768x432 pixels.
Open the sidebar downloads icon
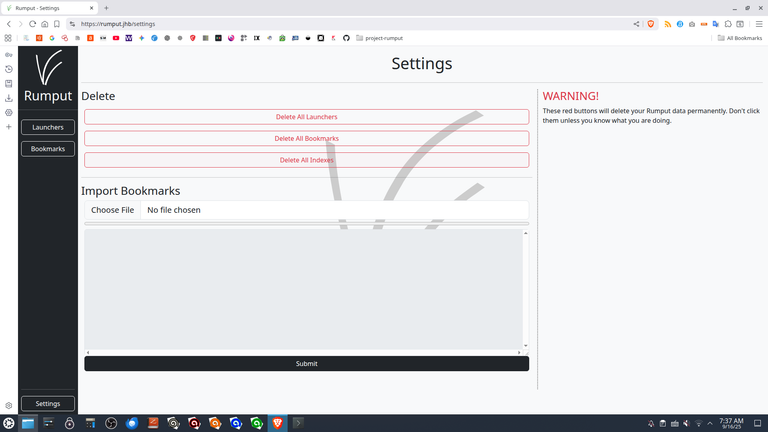click(9, 98)
